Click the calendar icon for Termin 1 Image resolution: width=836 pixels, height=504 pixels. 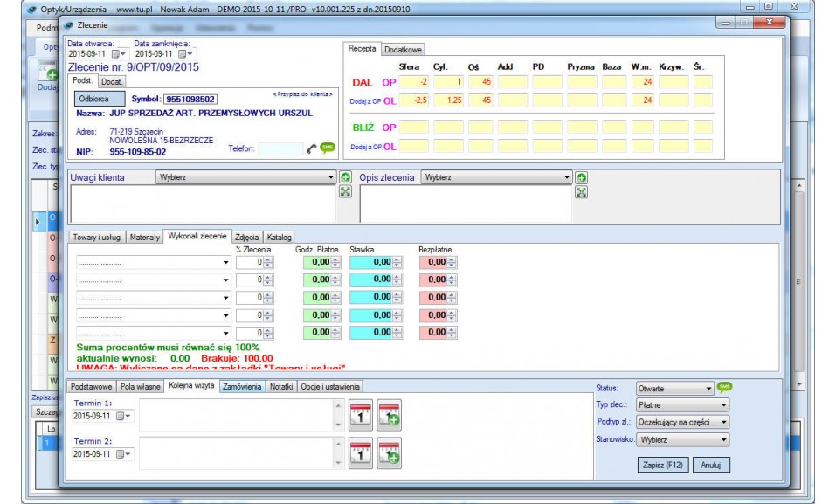(x=361, y=413)
